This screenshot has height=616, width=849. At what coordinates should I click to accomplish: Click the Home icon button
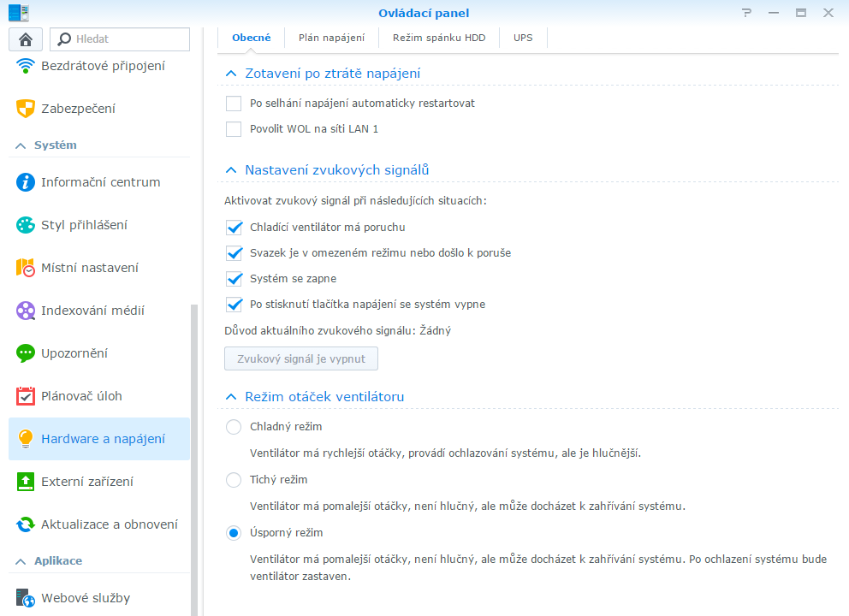[26, 39]
